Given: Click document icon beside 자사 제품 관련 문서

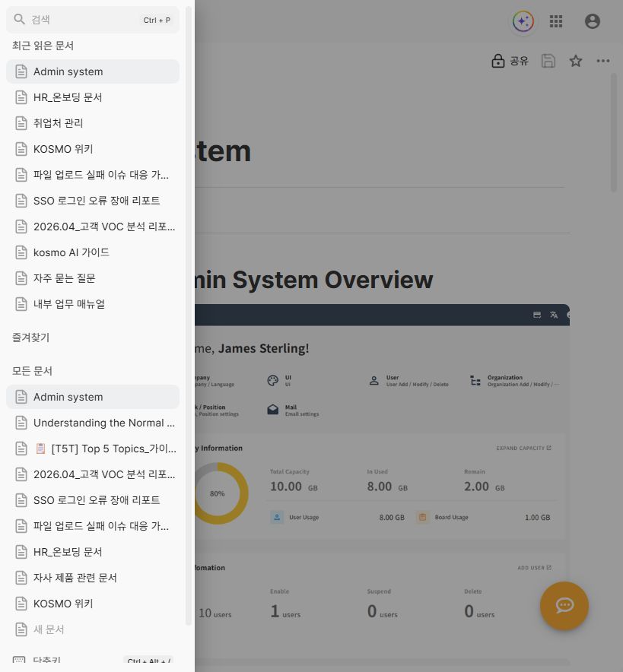Looking at the screenshot, I should tap(21, 578).
